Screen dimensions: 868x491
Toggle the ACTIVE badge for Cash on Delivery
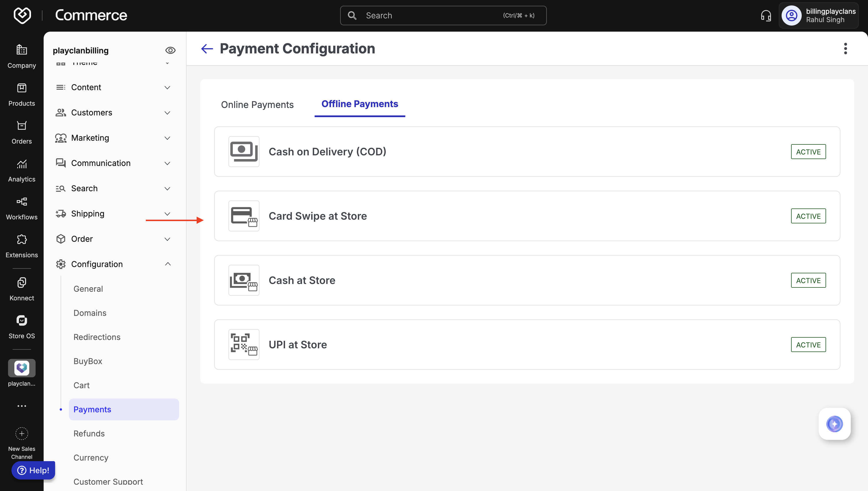(808, 152)
